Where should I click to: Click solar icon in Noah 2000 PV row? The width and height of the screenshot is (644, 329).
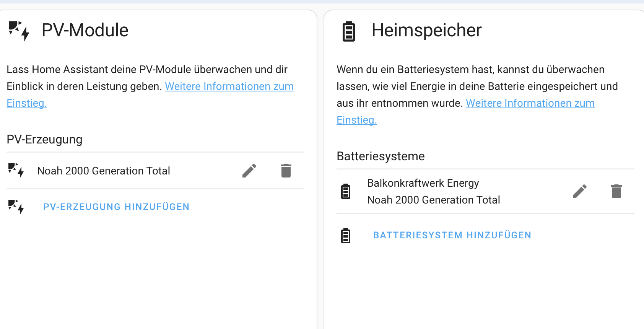[x=16, y=171]
